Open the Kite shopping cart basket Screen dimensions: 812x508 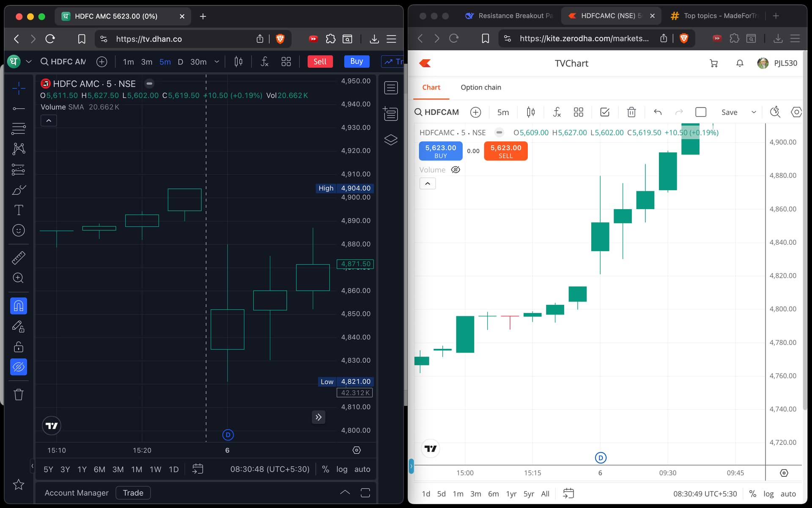click(x=713, y=63)
